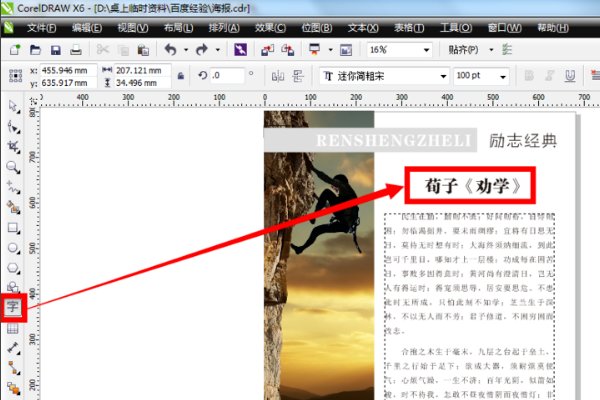
Task: Select the Connector tool
Action: 14,368
